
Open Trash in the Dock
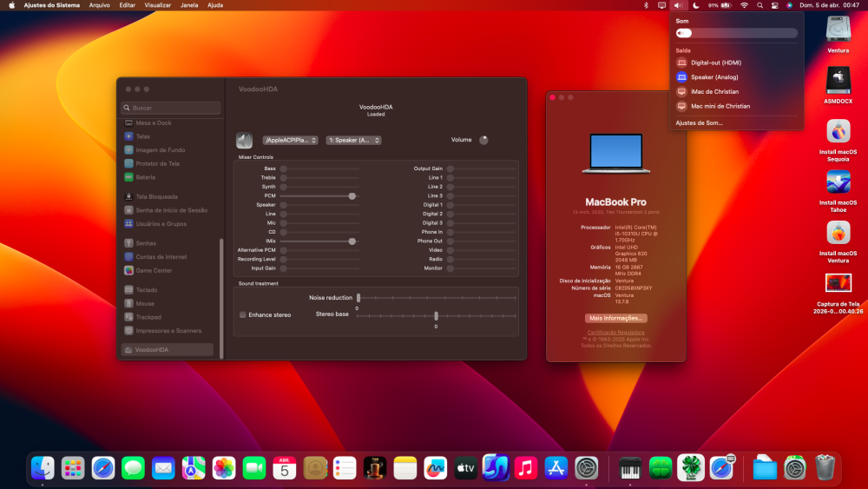tap(825, 468)
